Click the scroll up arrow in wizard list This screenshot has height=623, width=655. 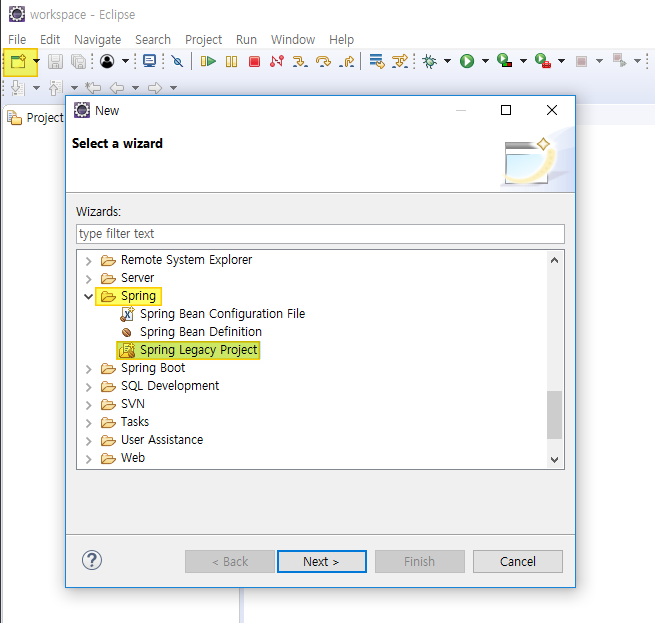click(x=554, y=260)
